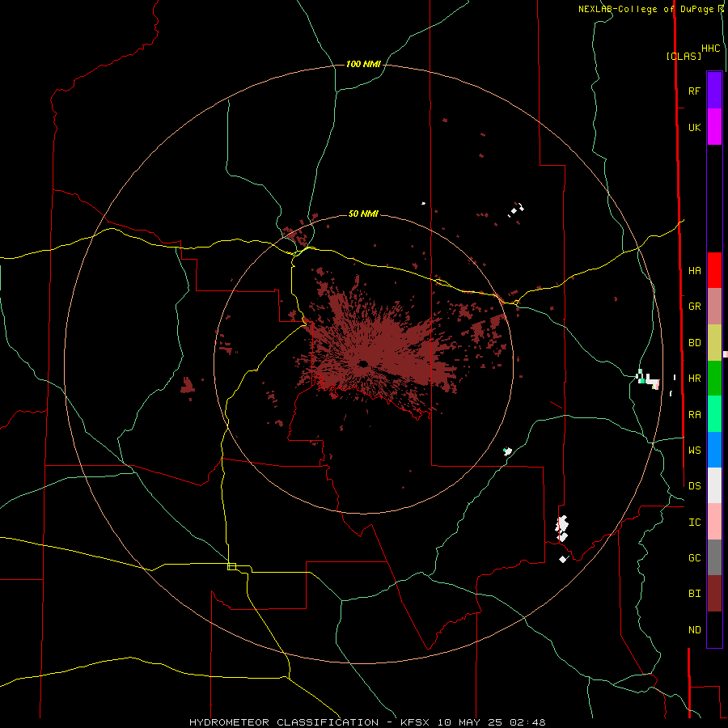Click the [CLAS] units label

pos(684,56)
